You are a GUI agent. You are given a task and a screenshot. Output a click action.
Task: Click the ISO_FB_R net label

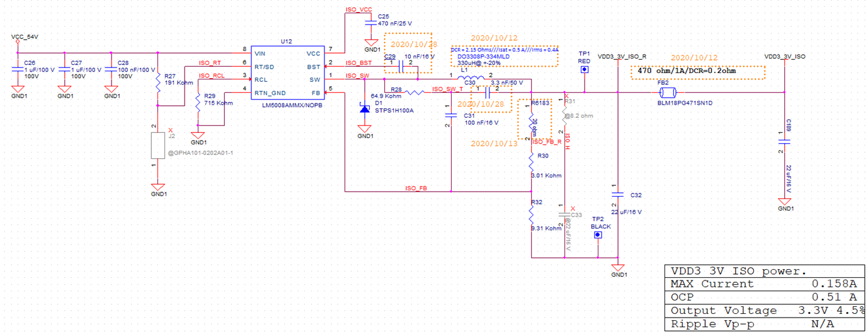[x=546, y=142]
